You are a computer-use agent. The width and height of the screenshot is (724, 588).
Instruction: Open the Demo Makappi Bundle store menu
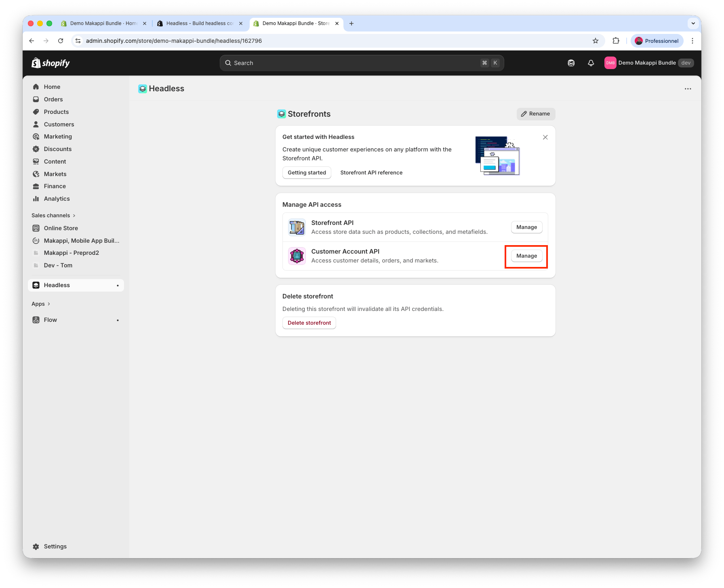click(x=649, y=63)
